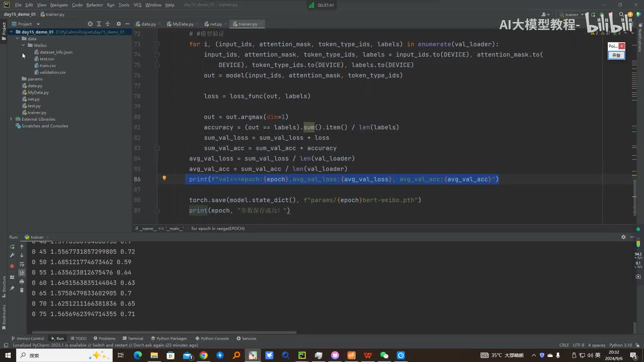Change CRLF line separator in status bar

pos(564,345)
